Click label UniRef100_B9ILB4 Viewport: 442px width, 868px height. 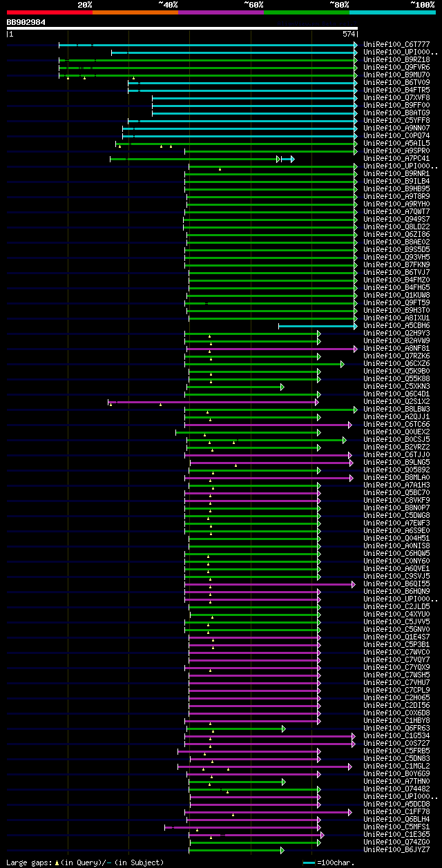pyautogui.click(x=396, y=181)
